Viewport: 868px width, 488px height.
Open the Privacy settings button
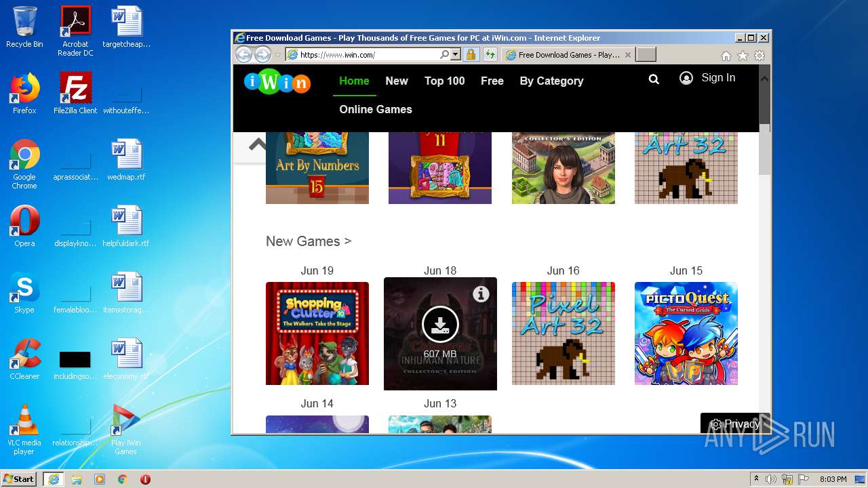[735, 424]
